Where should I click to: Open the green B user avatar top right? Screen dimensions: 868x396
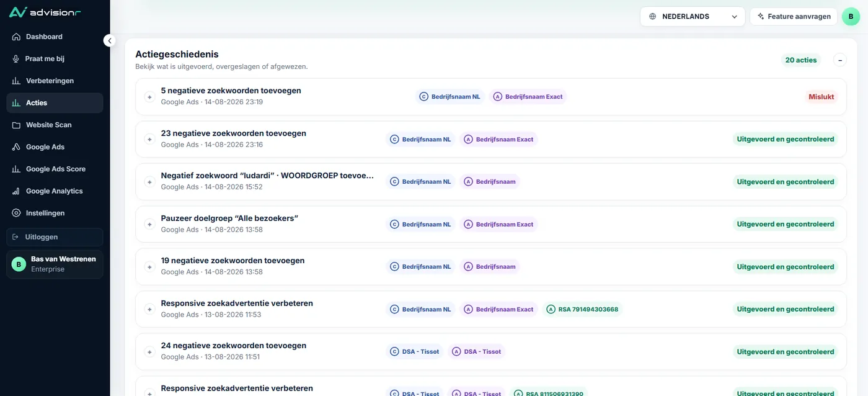click(851, 17)
